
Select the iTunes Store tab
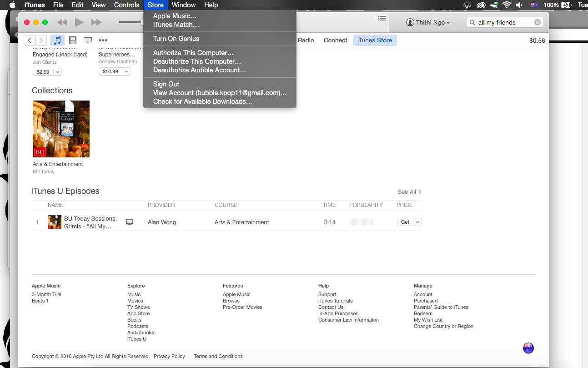[375, 40]
